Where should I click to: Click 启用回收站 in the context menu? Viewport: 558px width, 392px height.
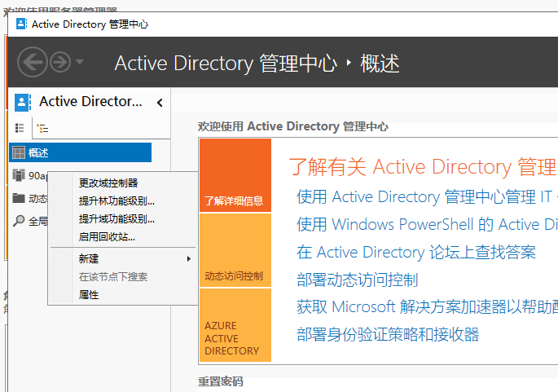click(x=107, y=237)
